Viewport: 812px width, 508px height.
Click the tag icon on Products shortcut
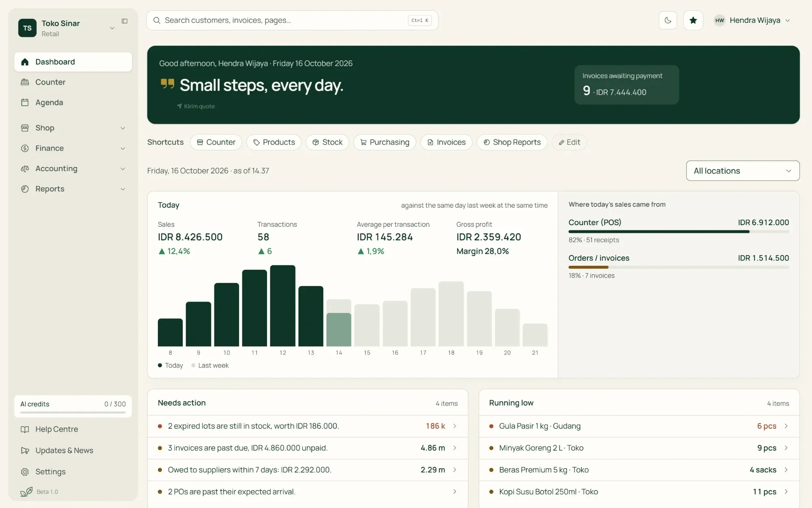[x=257, y=142]
